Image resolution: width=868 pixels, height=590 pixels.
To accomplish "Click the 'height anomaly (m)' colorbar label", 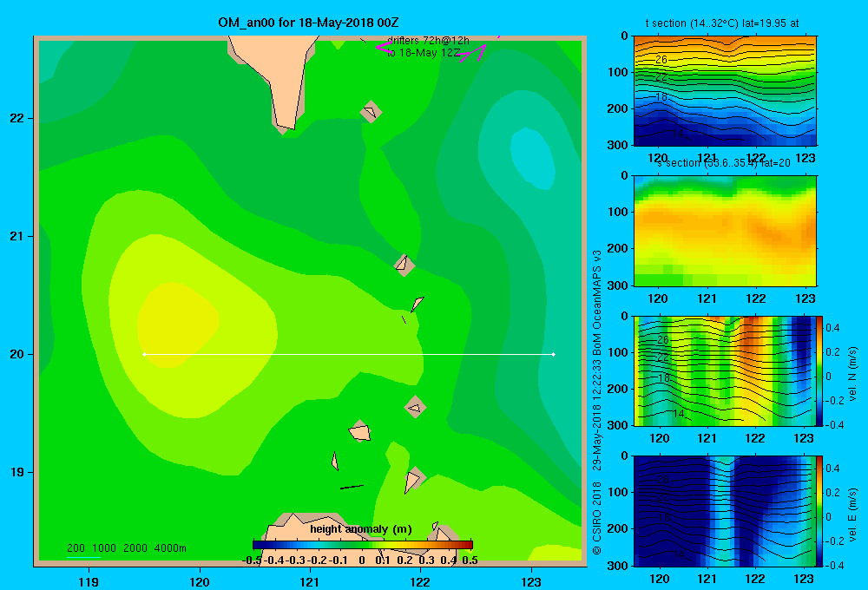I will coord(361,529).
